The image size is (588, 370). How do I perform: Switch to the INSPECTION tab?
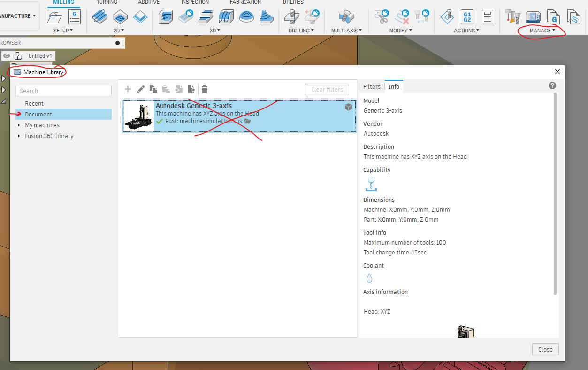pyautogui.click(x=195, y=2)
